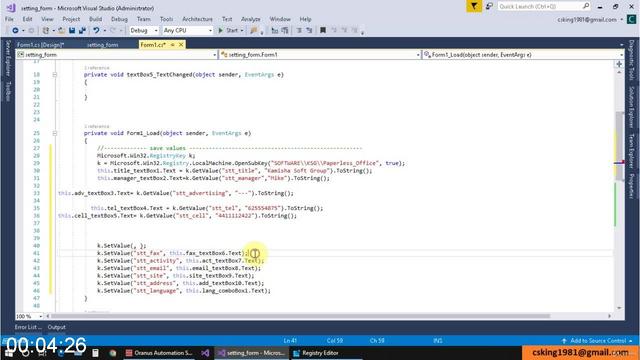The image size is (640, 360).
Task: Click the Uncomment selected lines icon
Action: 284,31
